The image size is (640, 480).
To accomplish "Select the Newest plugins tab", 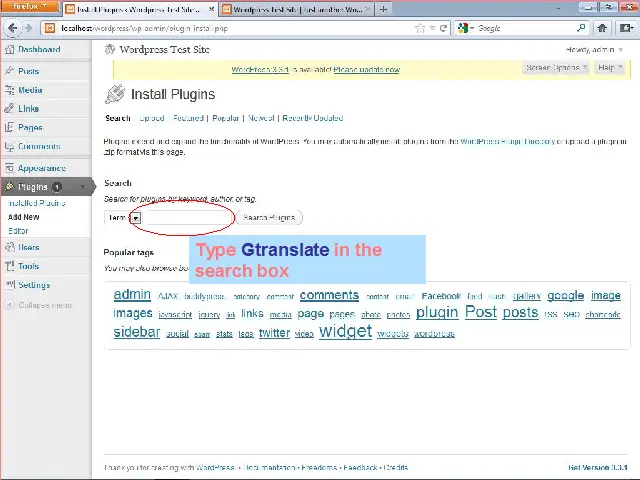I will coord(261,118).
